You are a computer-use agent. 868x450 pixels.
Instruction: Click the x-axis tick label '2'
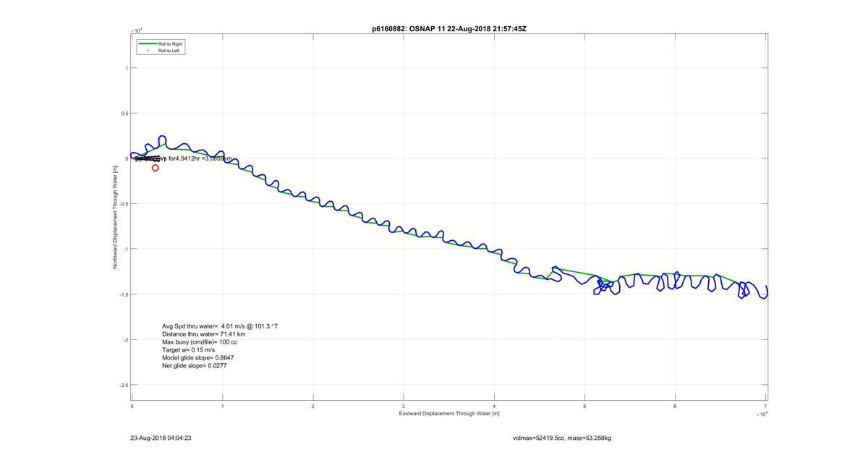coord(313,406)
